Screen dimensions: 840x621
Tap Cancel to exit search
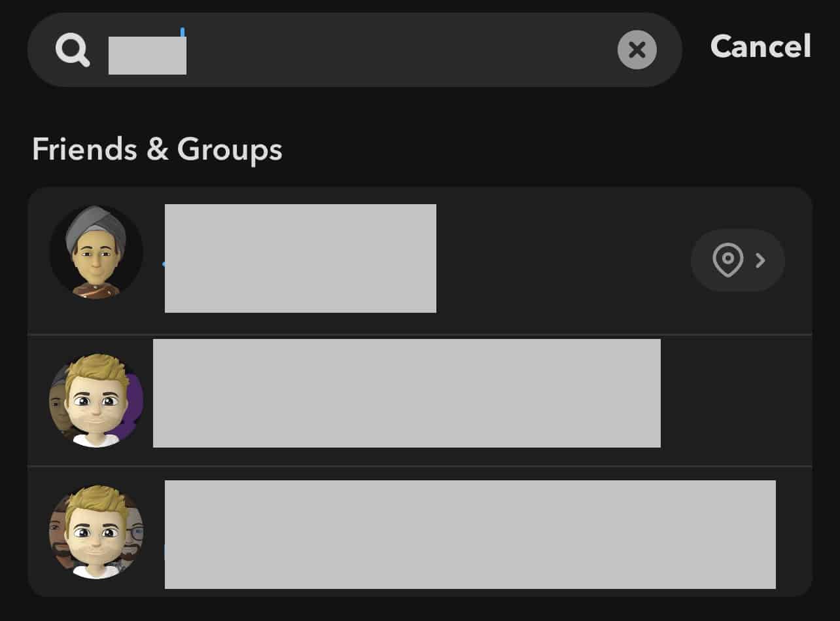pos(761,46)
